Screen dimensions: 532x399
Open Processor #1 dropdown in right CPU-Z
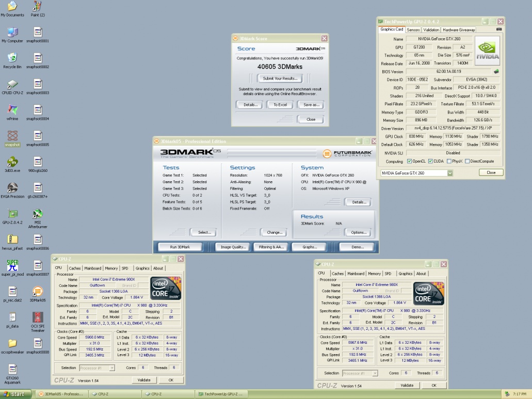tap(375, 373)
